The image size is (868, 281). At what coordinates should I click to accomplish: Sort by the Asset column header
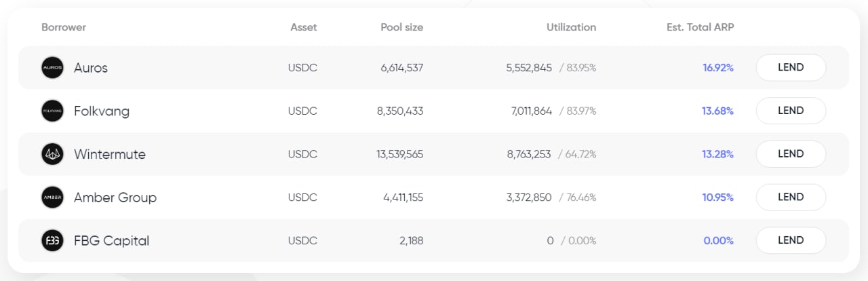coord(303,28)
